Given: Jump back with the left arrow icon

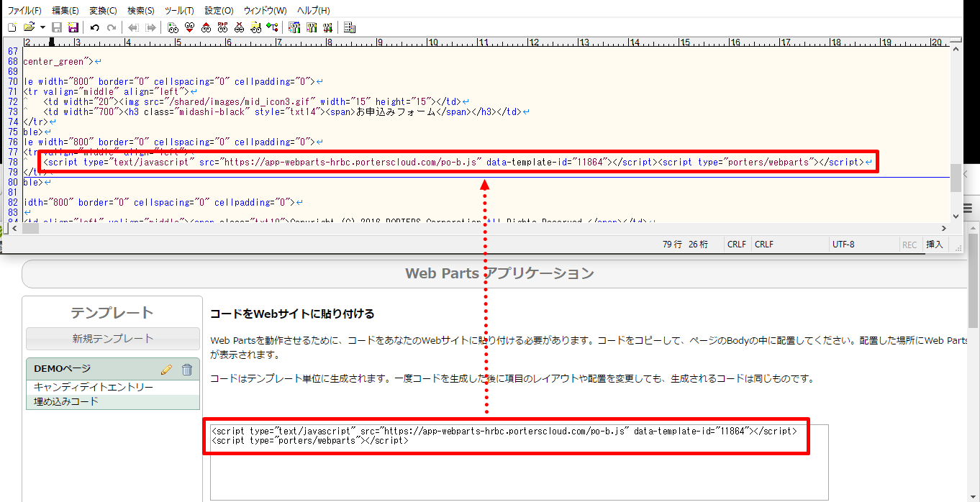Looking at the screenshot, I should [133, 27].
